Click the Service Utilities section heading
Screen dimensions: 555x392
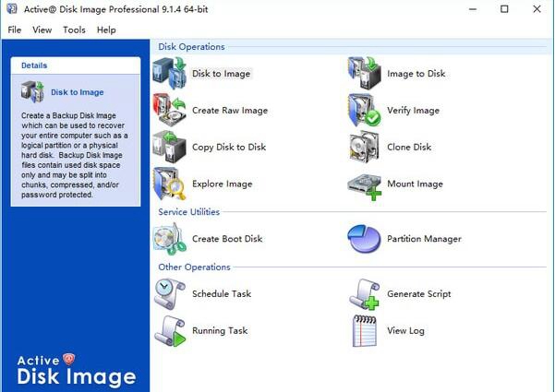click(189, 212)
